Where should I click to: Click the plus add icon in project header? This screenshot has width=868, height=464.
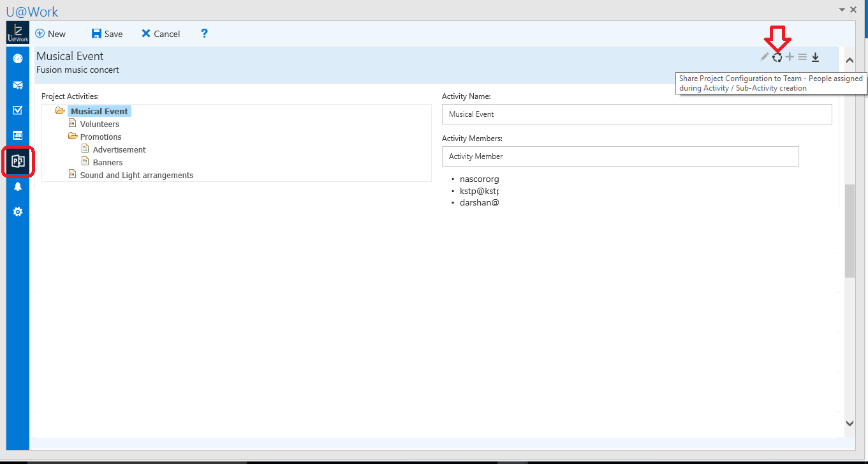pyautogui.click(x=790, y=57)
